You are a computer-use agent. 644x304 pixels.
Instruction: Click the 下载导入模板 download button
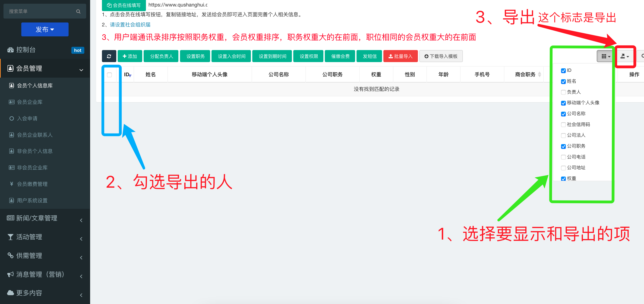[441, 56]
